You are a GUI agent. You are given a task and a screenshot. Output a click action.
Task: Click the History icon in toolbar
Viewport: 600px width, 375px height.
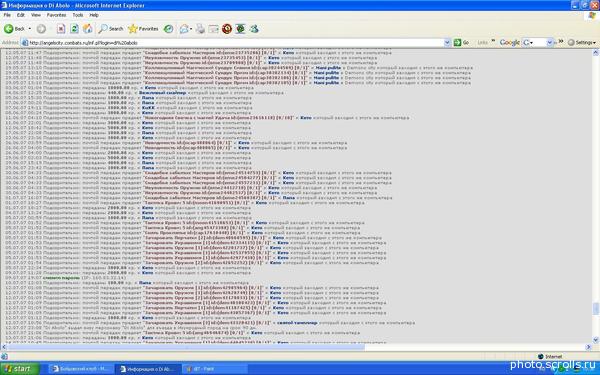click(x=168, y=29)
